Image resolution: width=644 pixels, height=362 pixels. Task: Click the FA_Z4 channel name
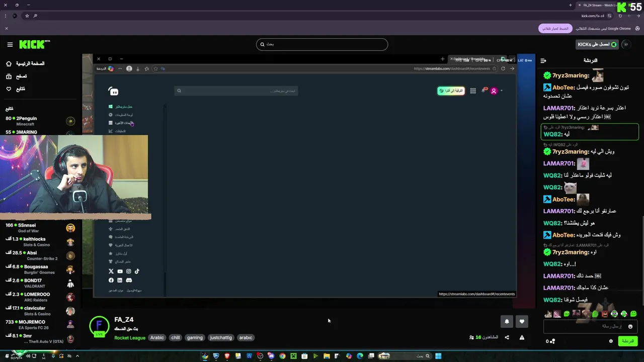(124, 320)
